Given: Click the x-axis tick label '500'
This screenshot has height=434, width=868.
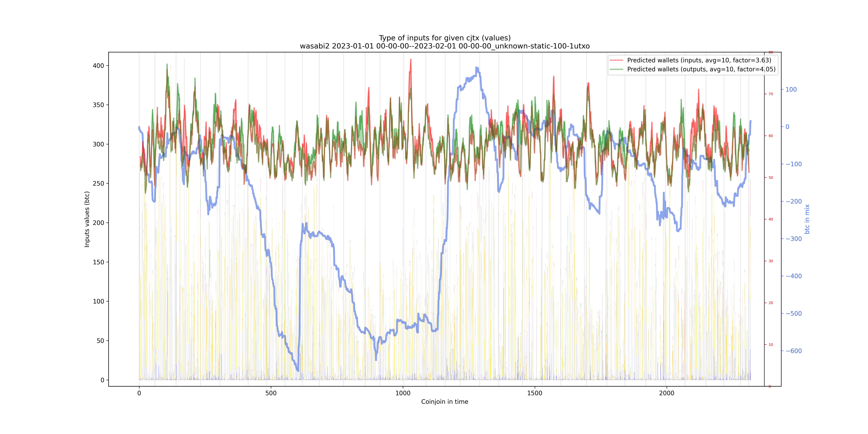Looking at the screenshot, I should click(x=271, y=393).
